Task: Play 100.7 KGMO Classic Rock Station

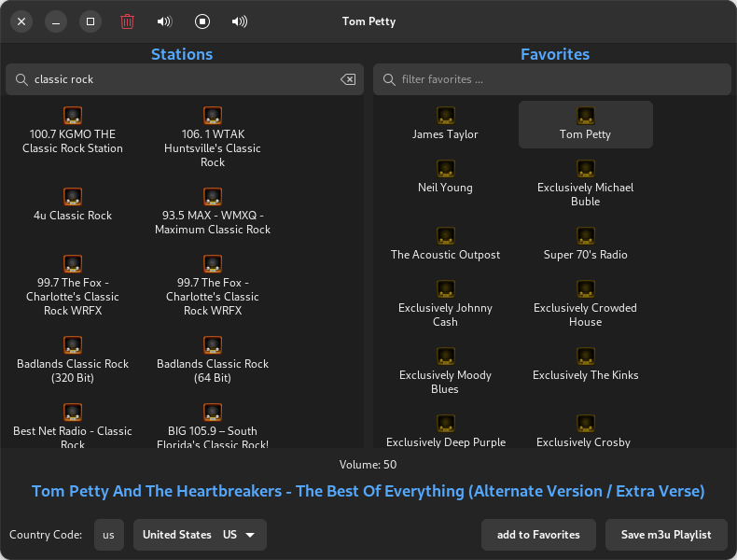Action: coord(73,131)
